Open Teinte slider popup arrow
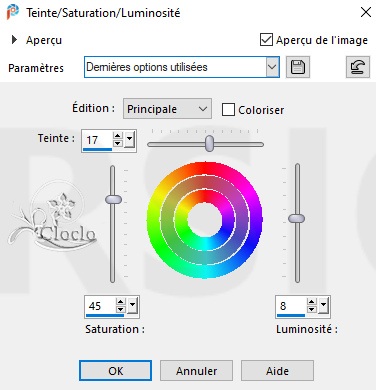 click(x=130, y=140)
